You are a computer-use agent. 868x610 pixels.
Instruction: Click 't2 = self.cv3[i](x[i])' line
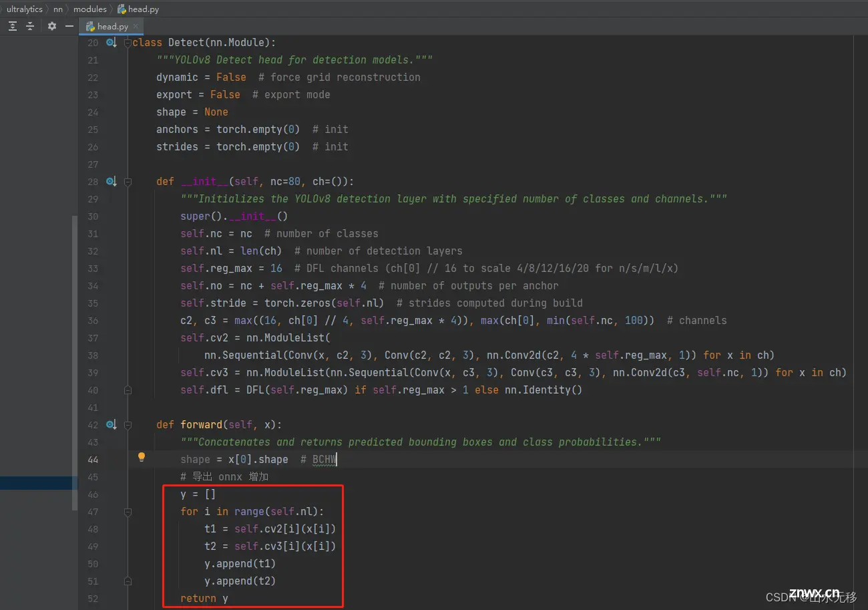point(270,547)
